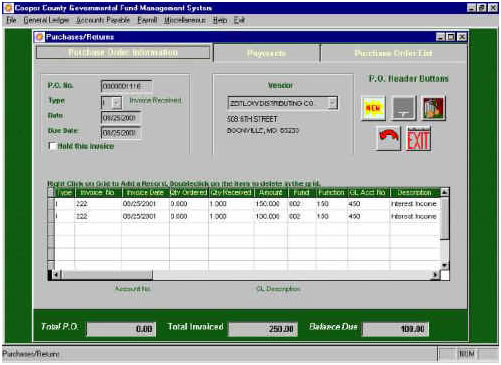Expand the Vendor dropdown list
The image size is (501, 365).
pos(332,103)
